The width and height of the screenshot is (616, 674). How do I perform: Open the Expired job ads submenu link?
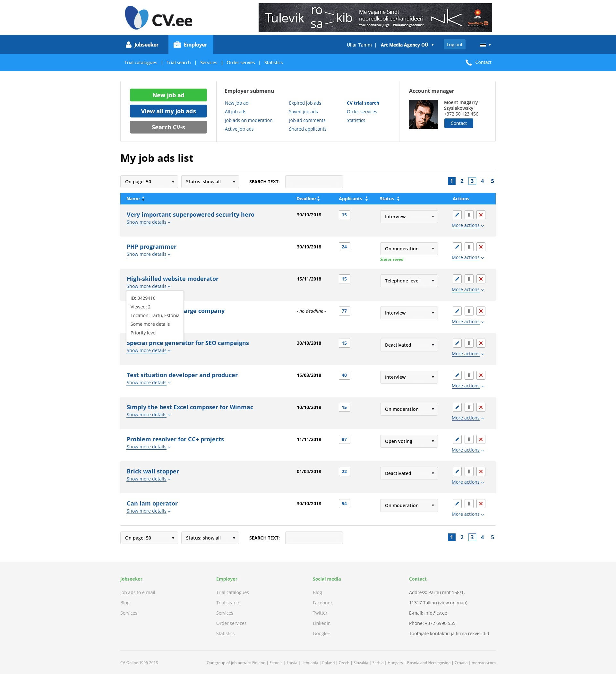click(x=305, y=103)
